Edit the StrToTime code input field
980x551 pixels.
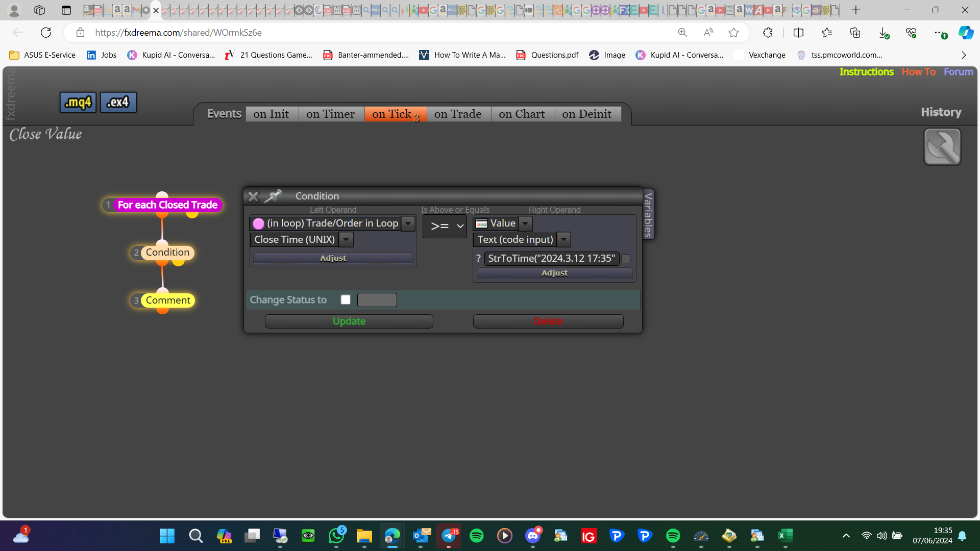(552, 259)
